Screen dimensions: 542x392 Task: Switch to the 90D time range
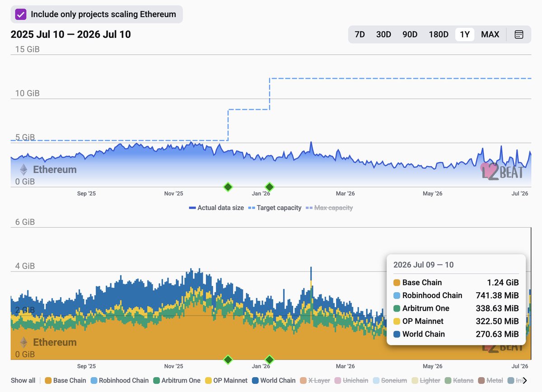coord(410,34)
